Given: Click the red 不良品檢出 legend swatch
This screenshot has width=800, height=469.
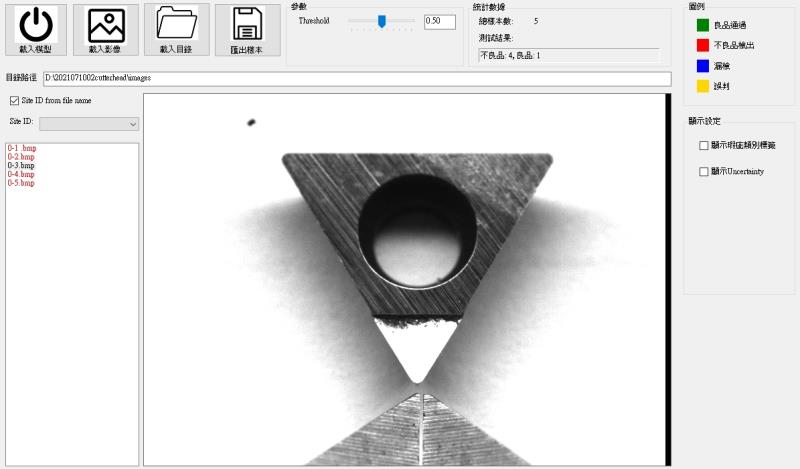Looking at the screenshot, I should tap(703, 45).
